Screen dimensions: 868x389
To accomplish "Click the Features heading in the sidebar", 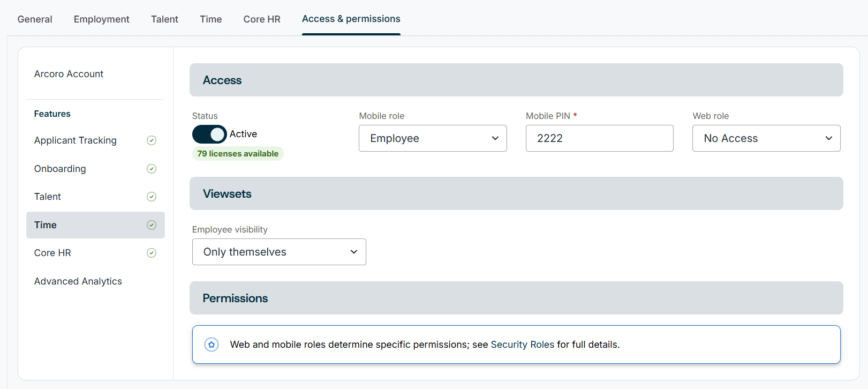I will coord(52,114).
